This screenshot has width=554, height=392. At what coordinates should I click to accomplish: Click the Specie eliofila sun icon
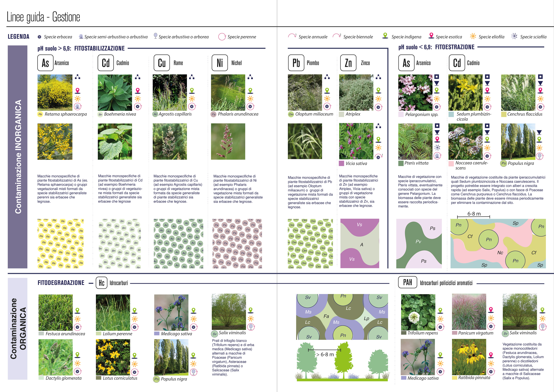473,36
